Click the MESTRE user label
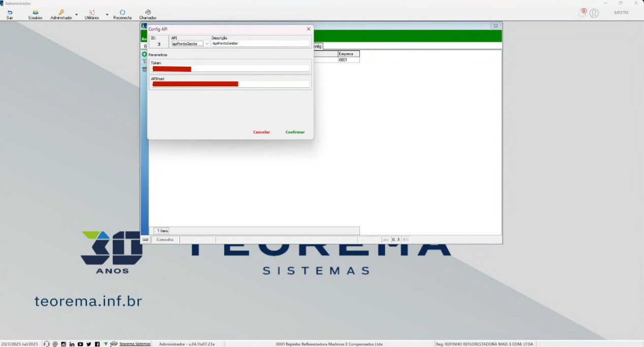Screen dimensions: 644x347 (622, 13)
